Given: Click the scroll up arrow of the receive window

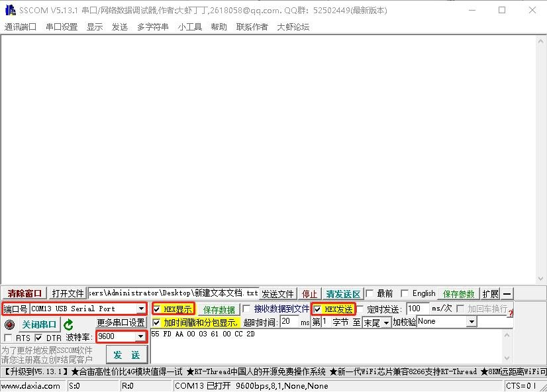Looking at the screenshot, I should coord(541,41).
